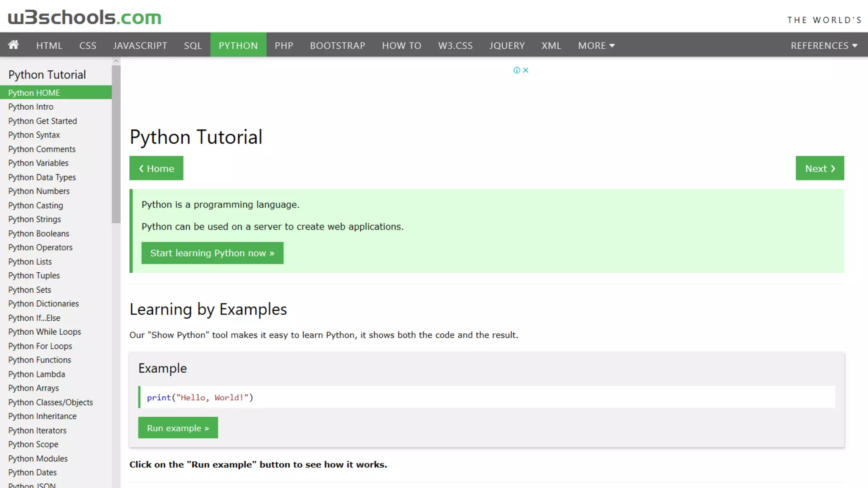
Task: Open Python Inheritance page
Action: pos(56,416)
